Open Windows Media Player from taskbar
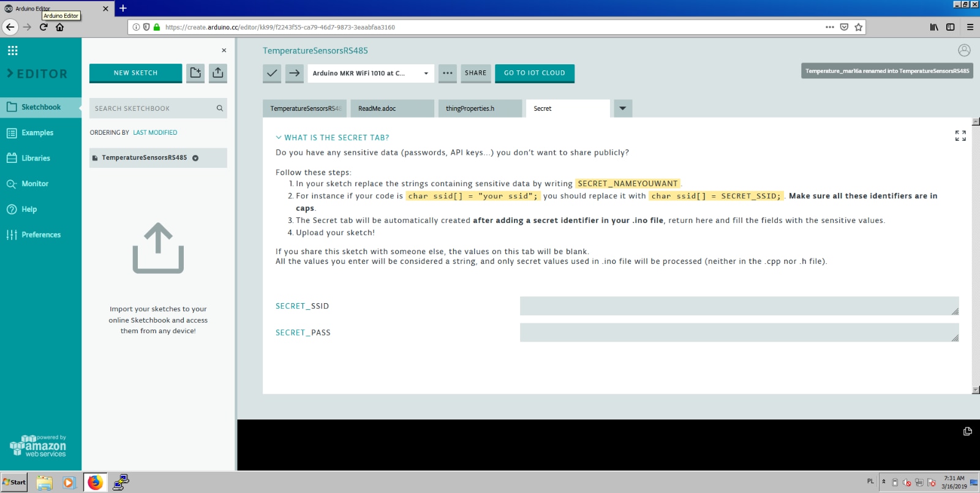The width and height of the screenshot is (980, 493). pos(69,483)
